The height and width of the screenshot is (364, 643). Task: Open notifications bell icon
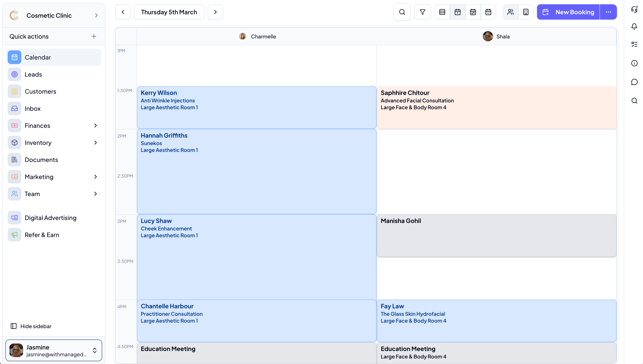(634, 26)
